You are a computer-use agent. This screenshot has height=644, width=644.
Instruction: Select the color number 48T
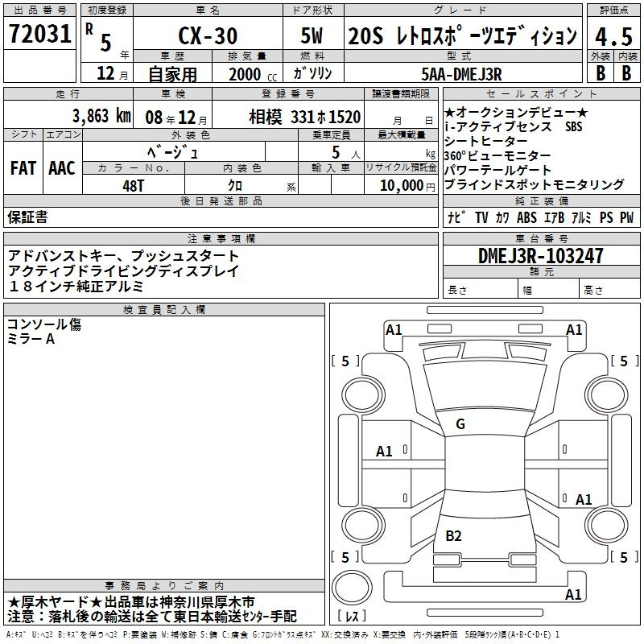133,185
